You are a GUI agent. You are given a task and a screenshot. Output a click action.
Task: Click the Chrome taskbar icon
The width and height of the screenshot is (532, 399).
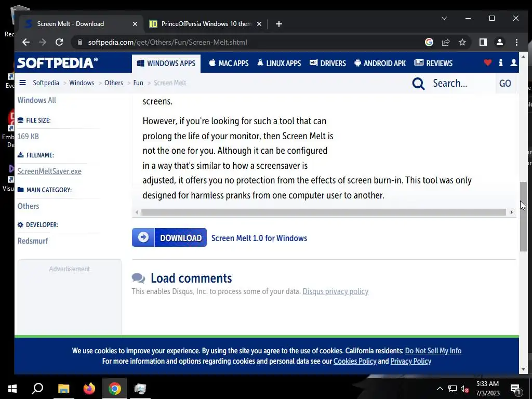115,389
